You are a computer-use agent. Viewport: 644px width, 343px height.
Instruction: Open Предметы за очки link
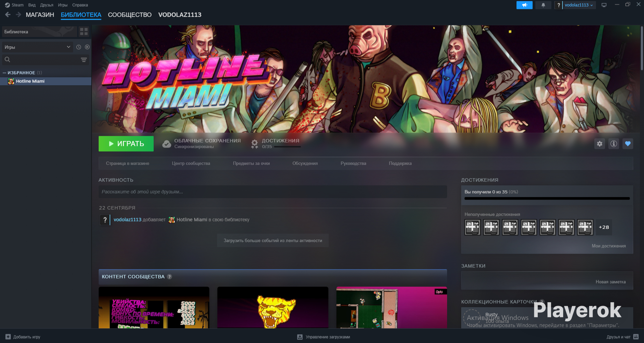coord(251,163)
